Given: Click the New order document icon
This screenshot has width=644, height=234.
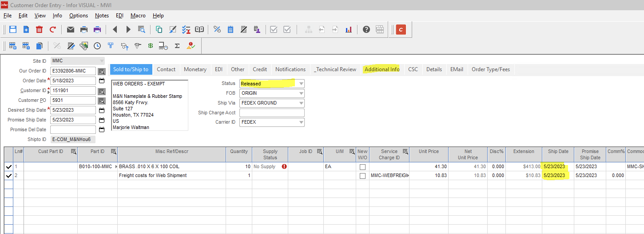Looking at the screenshot, I should pos(26,29).
